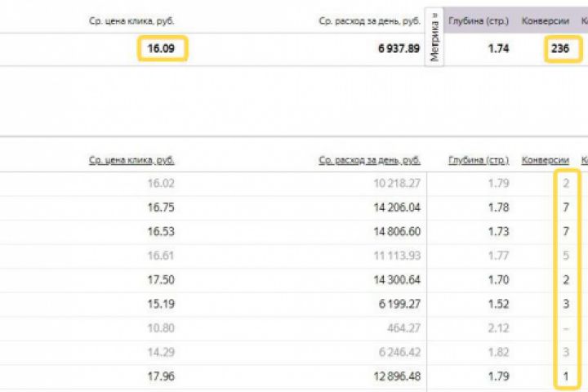Click the highlighted 236 total conversions value
588x392 pixels.
click(x=560, y=49)
